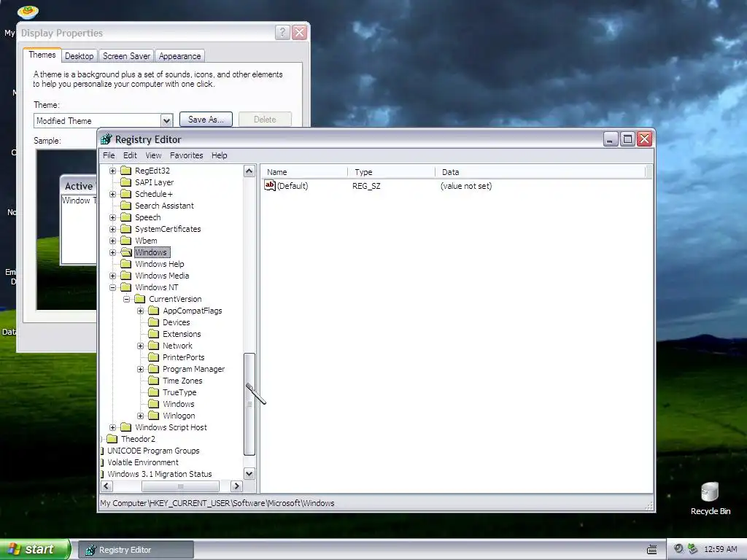Click Registry Editor taskbar button
This screenshot has height=560, width=747.
[136, 550]
